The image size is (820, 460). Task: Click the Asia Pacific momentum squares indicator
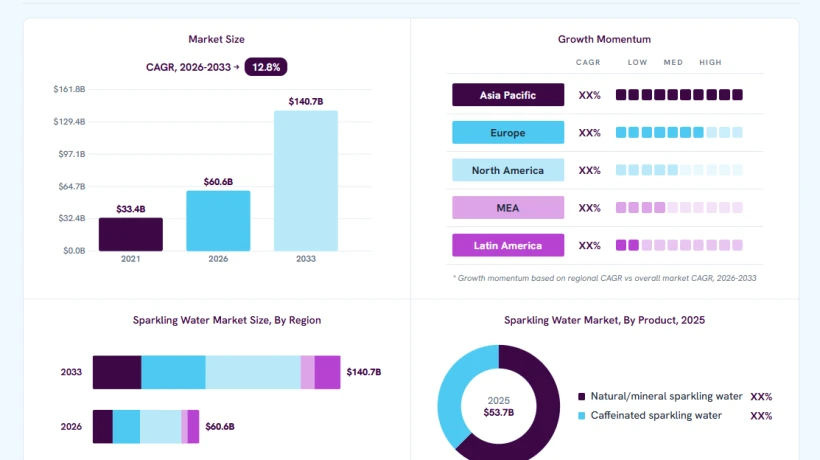(679, 95)
